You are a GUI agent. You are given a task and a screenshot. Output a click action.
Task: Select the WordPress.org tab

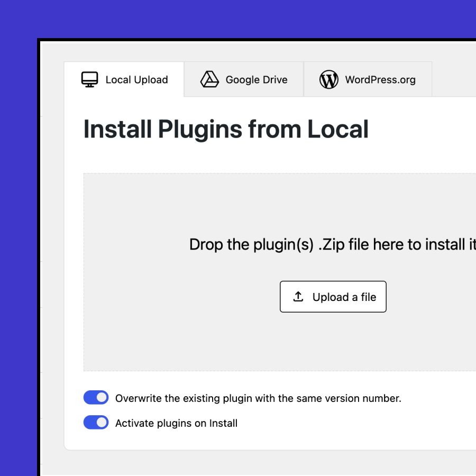click(x=368, y=80)
